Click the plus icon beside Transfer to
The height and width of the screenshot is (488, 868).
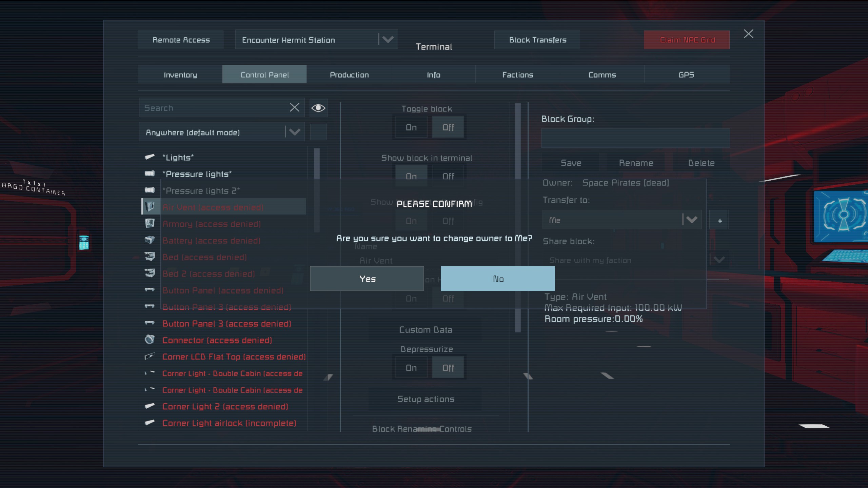click(x=719, y=221)
